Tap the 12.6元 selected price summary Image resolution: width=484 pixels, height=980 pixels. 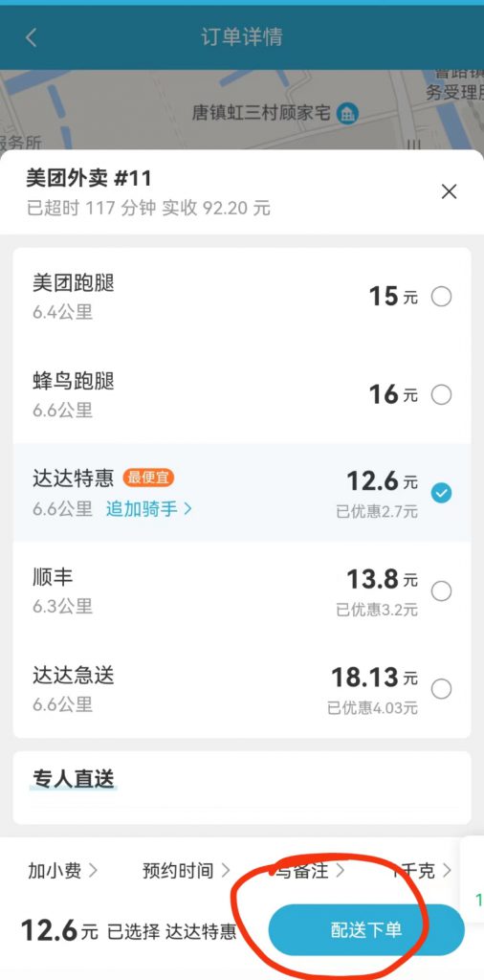[59, 930]
